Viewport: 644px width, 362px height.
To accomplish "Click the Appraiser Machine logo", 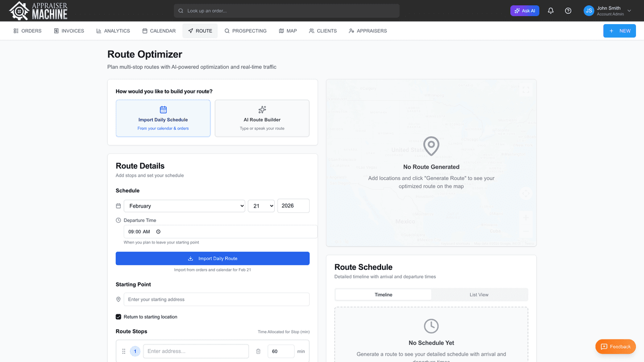I will coord(39,11).
